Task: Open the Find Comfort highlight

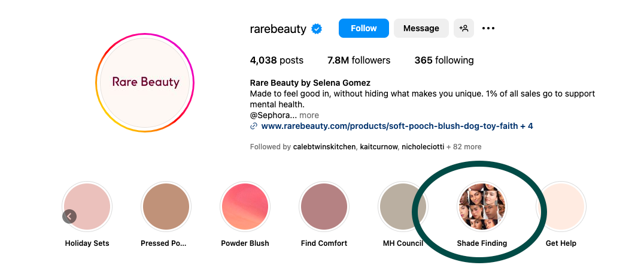Action: 324,207
